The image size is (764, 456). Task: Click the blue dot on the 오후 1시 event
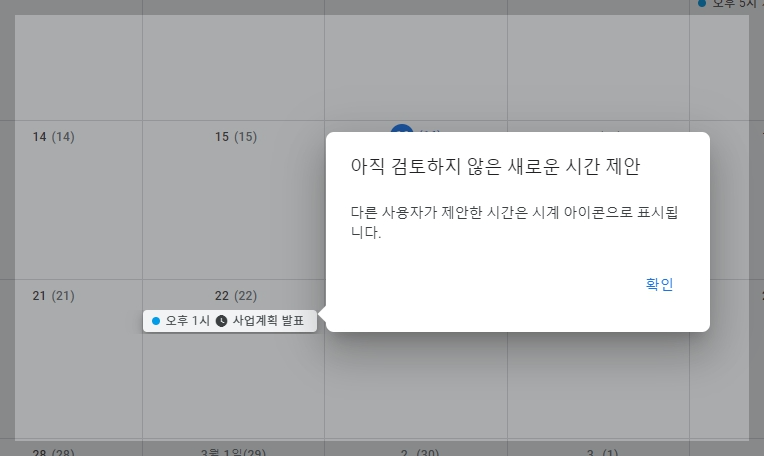tap(156, 321)
